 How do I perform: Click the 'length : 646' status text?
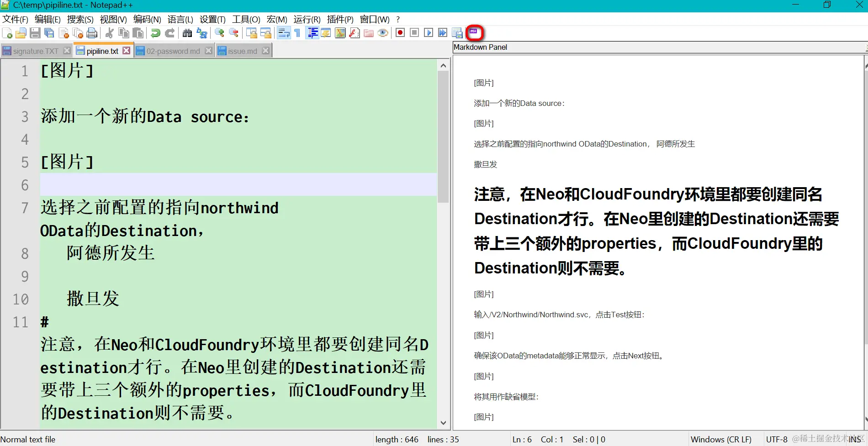coord(397,439)
